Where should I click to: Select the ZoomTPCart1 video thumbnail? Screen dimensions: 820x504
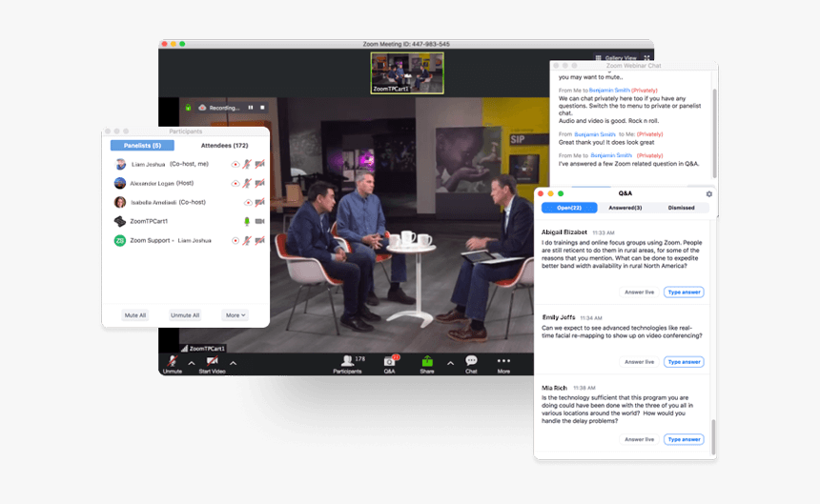tap(407, 73)
